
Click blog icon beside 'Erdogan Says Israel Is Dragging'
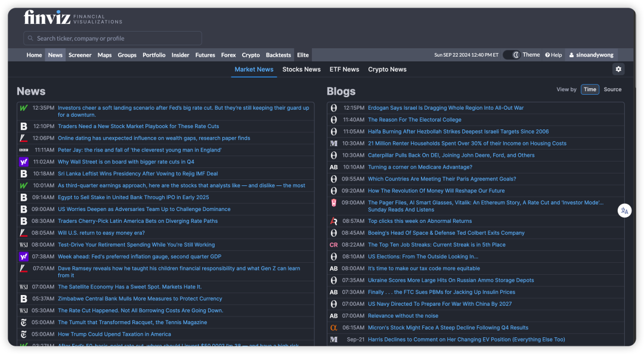click(334, 108)
